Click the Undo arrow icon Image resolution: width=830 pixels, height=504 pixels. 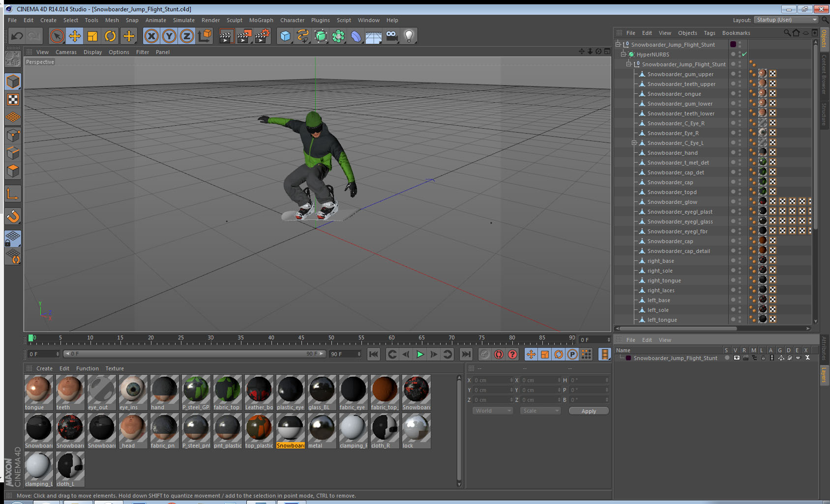[17, 36]
